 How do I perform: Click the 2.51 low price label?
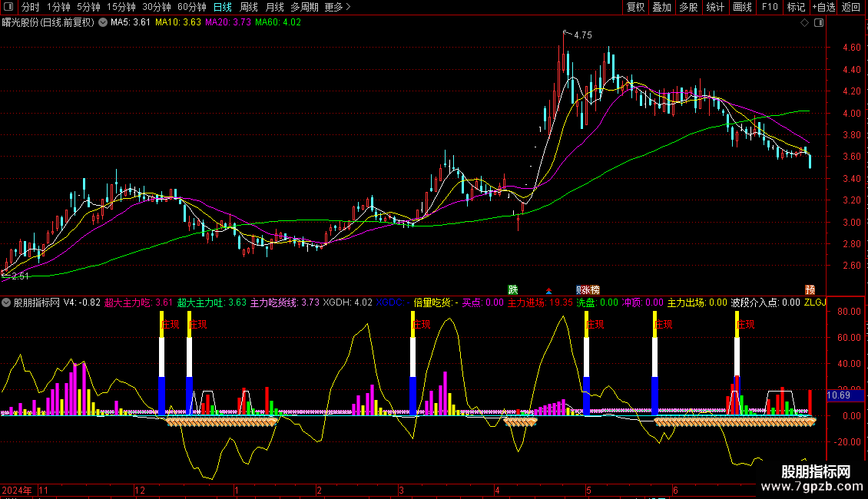20,276
